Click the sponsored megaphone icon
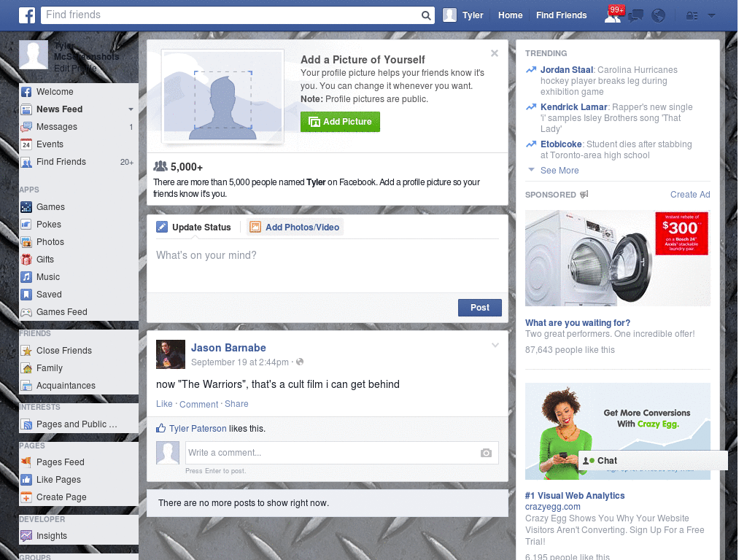747x560 pixels. pos(584,194)
